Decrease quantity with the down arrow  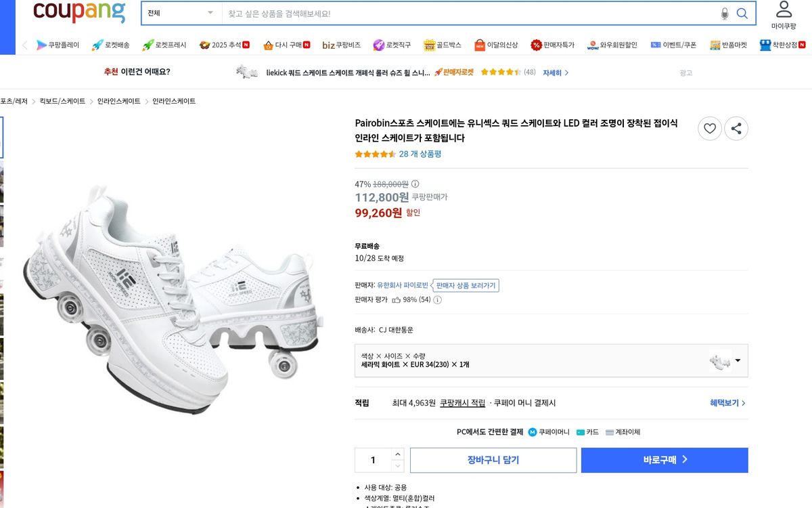click(x=397, y=466)
